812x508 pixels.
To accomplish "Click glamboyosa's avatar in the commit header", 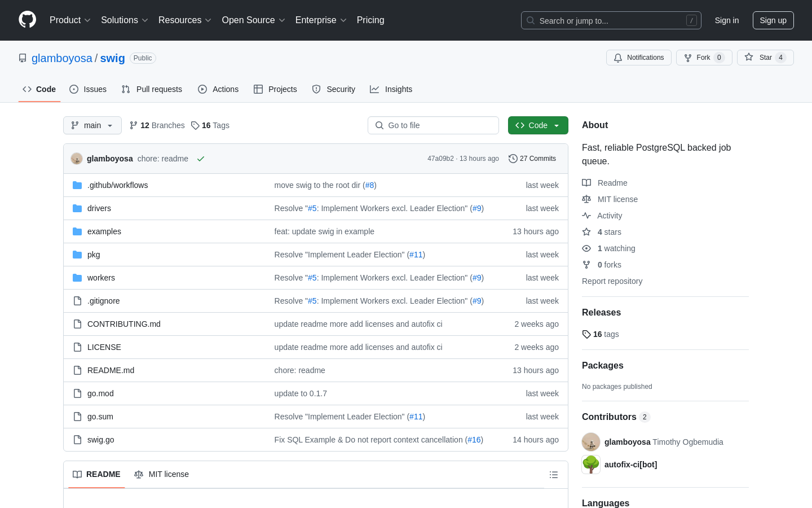I will coord(77,159).
